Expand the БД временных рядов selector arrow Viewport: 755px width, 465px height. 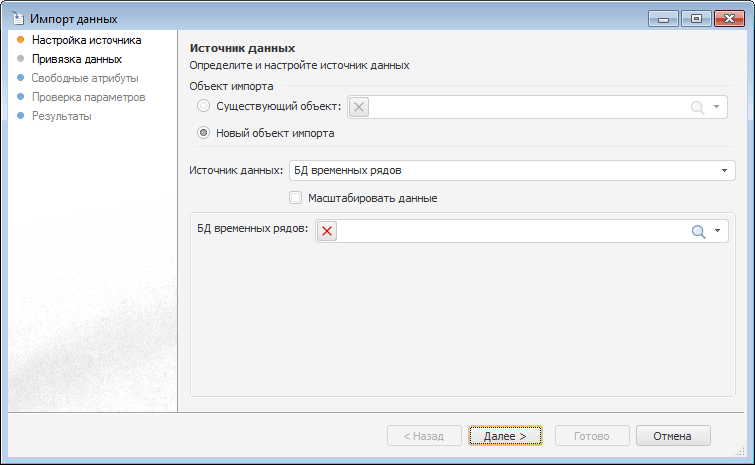click(716, 232)
